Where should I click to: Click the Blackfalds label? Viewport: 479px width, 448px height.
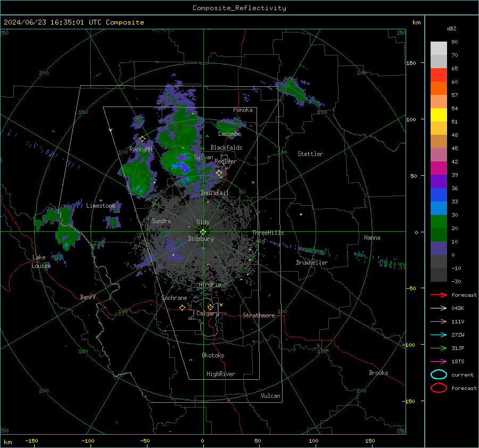(x=226, y=148)
